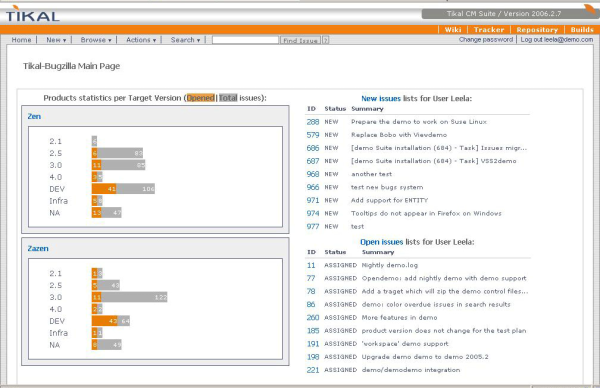Open issue 11 link
Screen dimensions: 600x388
tap(311, 265)
